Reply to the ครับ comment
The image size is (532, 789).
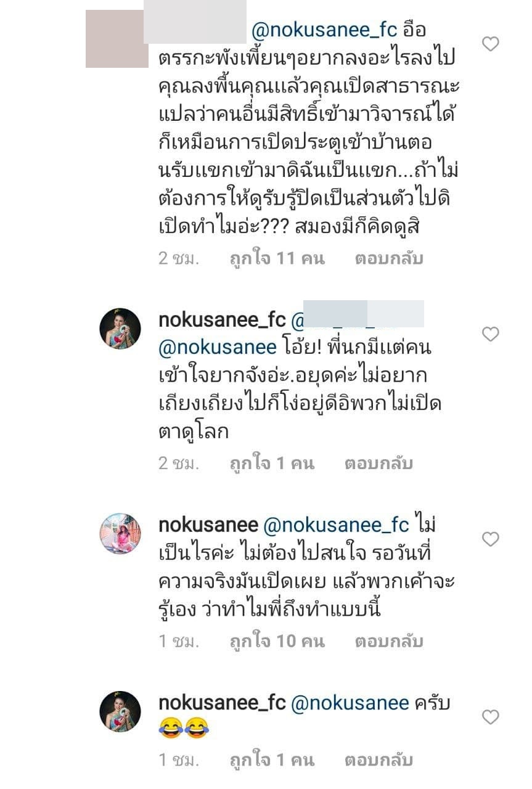pyautogui.click(x=379, y=760)
